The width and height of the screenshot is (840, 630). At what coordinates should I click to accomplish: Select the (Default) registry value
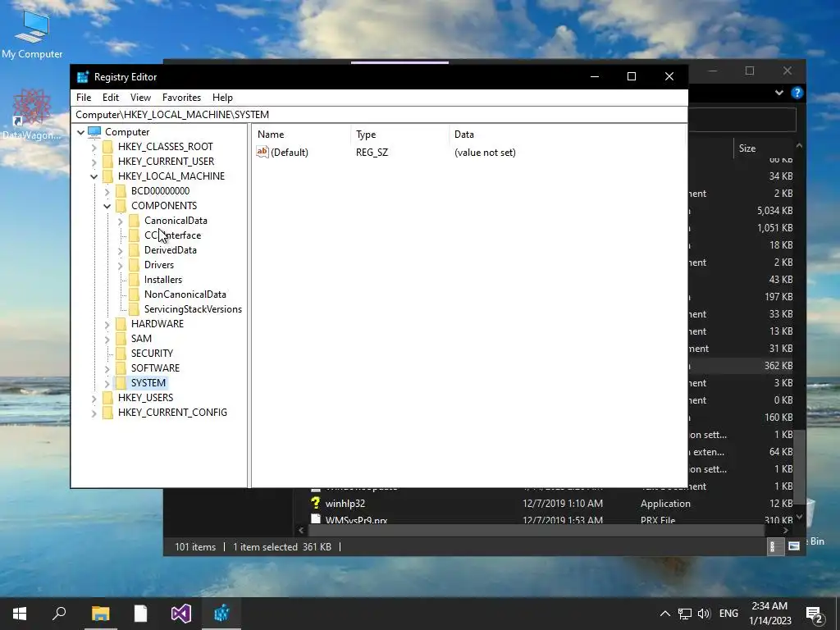tap(290, 153)
